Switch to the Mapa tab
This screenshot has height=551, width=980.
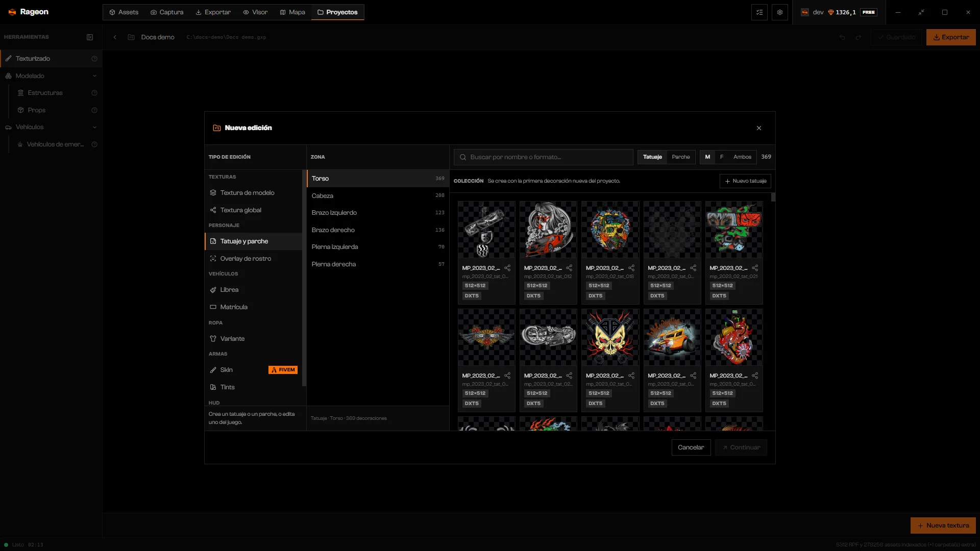[x=292, y=12]
